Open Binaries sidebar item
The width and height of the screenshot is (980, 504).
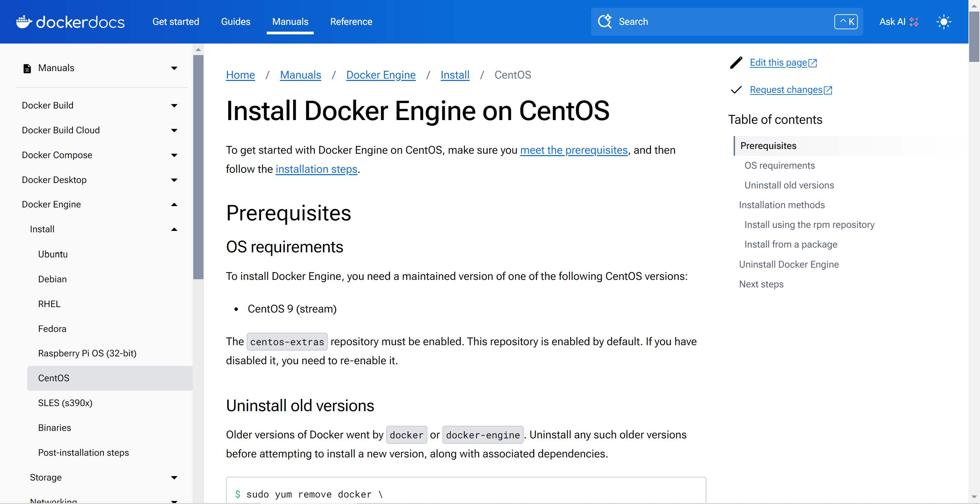(54, 428)
